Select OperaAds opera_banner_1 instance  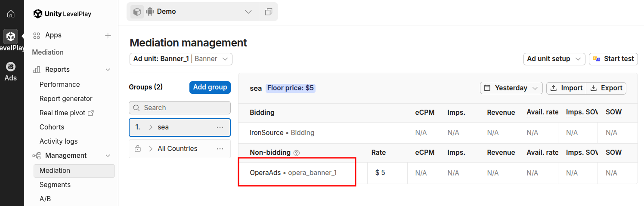pos(293,173)
